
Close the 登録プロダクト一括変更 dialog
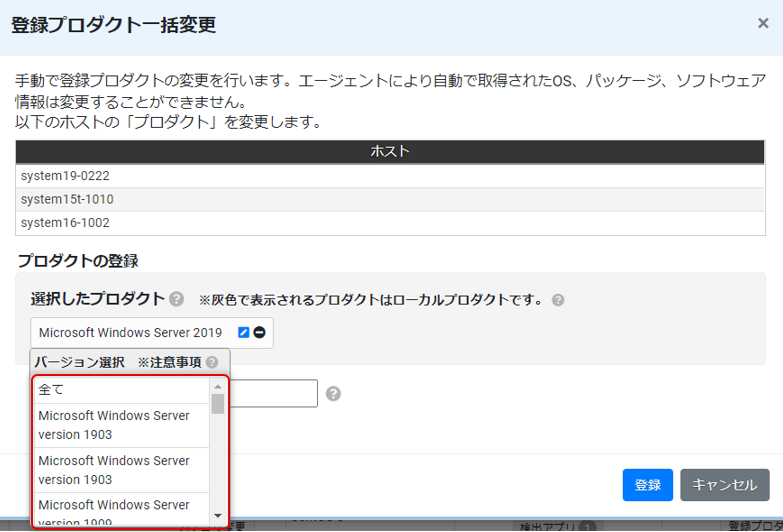[x=763, y=23]
